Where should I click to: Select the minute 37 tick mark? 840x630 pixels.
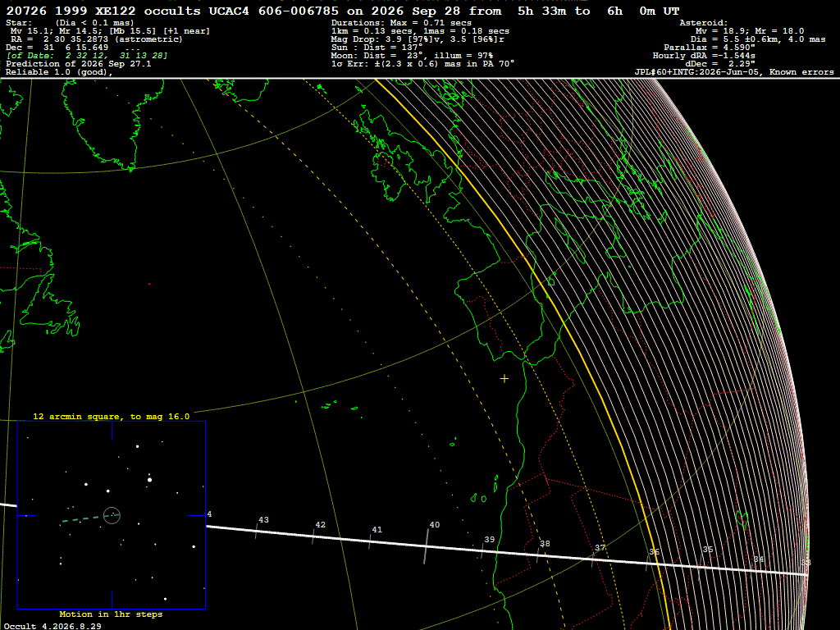coord(592,559)
